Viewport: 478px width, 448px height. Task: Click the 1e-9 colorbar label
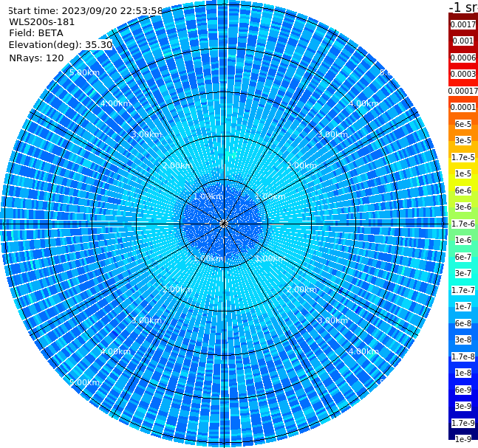[463, 439]
